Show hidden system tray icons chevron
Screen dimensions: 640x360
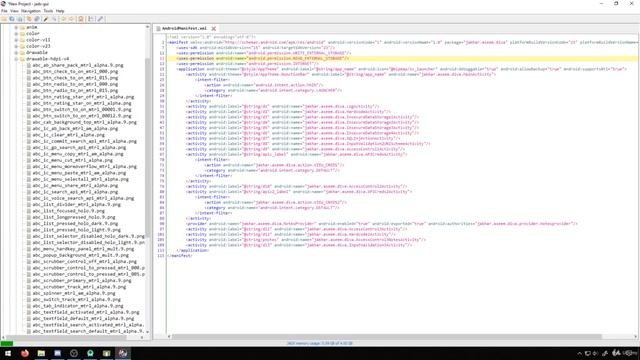coord(579,353)
